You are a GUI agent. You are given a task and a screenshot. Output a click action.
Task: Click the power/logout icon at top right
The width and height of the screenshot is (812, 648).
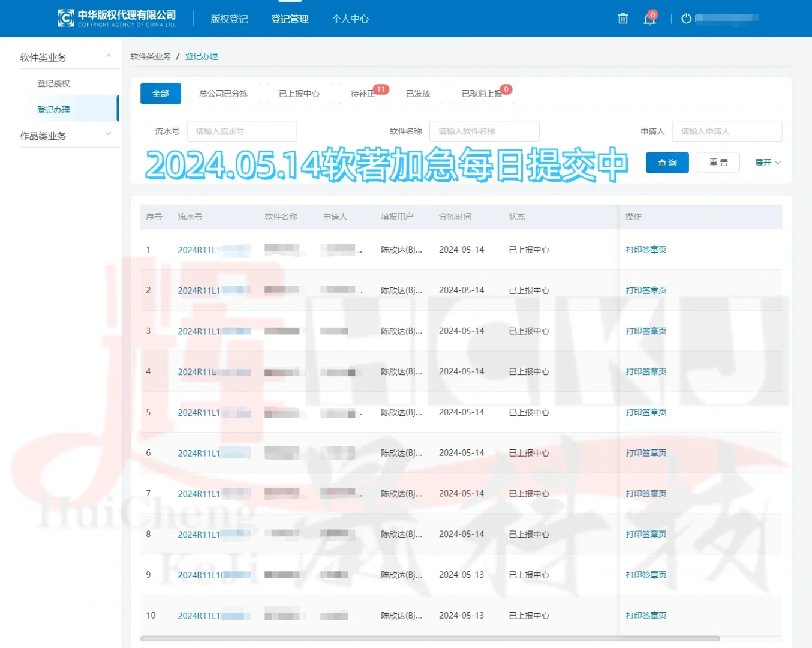tap(685, 19)
